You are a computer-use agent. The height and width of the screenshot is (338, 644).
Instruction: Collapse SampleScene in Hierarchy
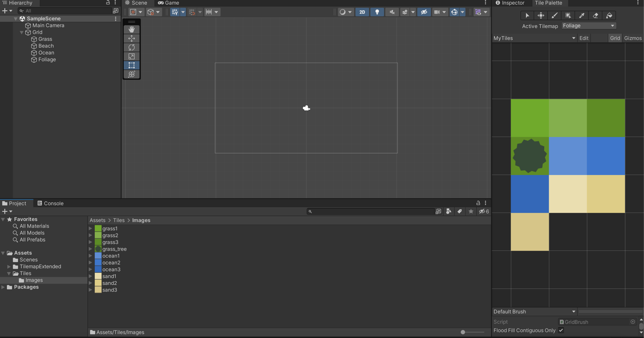point(16,19)
